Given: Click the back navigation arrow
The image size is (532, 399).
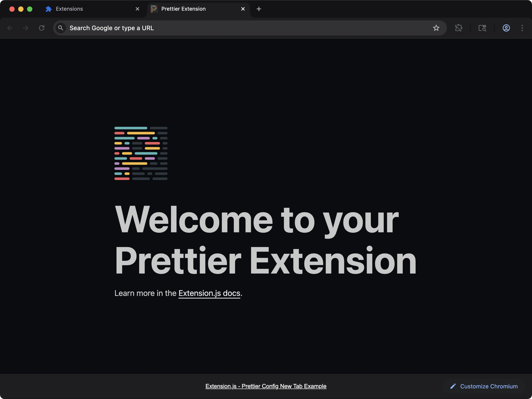Looking at the screenshot, I should pos(10,28).
